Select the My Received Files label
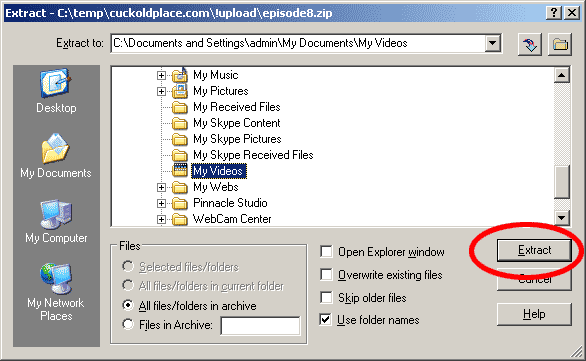The image size is (586, 361). tap(237, 107)
